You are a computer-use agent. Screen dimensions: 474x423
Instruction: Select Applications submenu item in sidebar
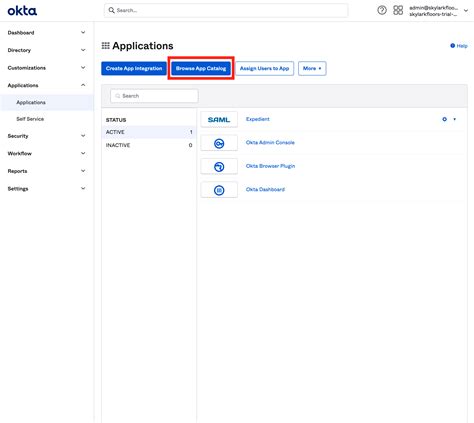(x=47, y=102)
